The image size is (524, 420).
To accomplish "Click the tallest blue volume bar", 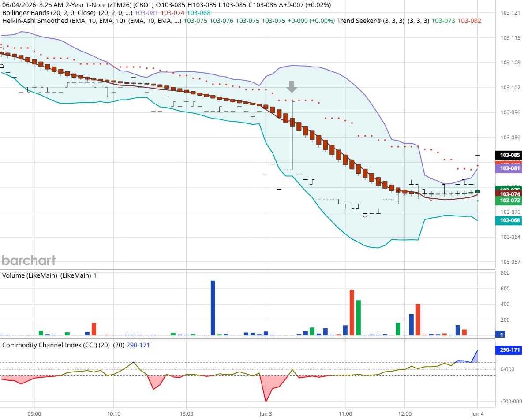I will tap(213, 308).
